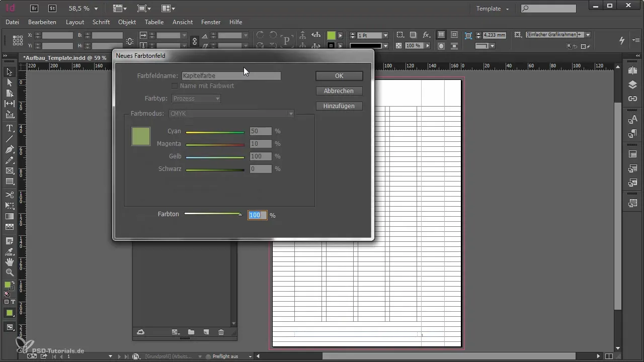Toggle auto-fit frame corners icon
Image resolution: width=644 pixels, height=362 pixels.
point(468,35)
